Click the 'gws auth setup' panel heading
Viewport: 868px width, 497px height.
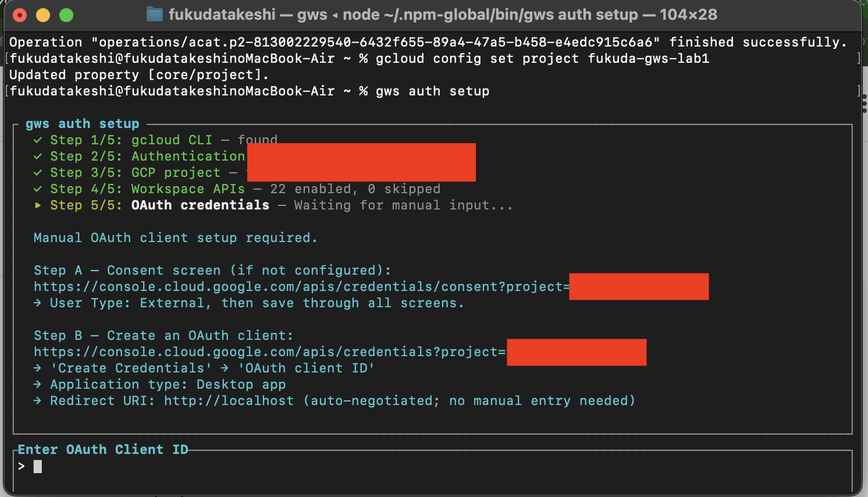(82, 124)
